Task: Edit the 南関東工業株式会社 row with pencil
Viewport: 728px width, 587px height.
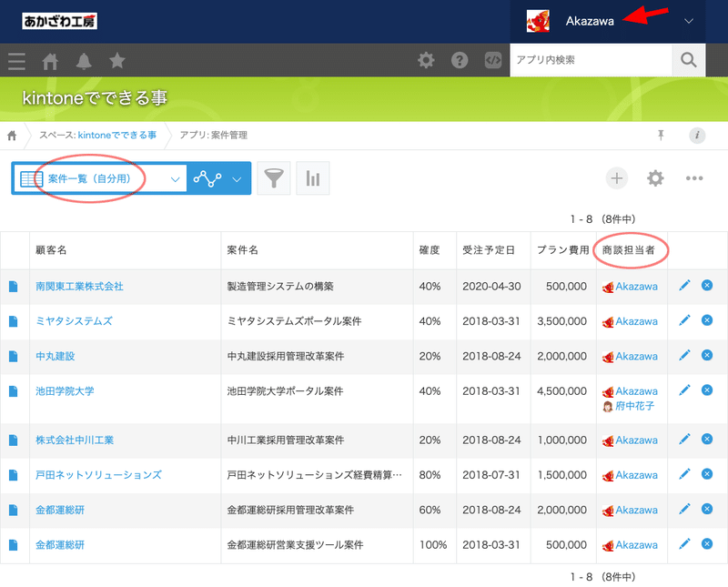Action: point(684,285)
